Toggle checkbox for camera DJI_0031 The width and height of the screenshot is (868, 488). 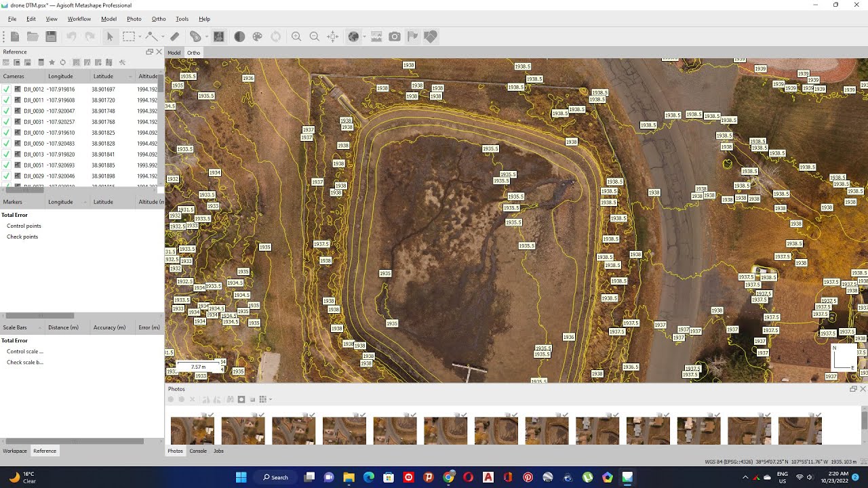(6, 122)
